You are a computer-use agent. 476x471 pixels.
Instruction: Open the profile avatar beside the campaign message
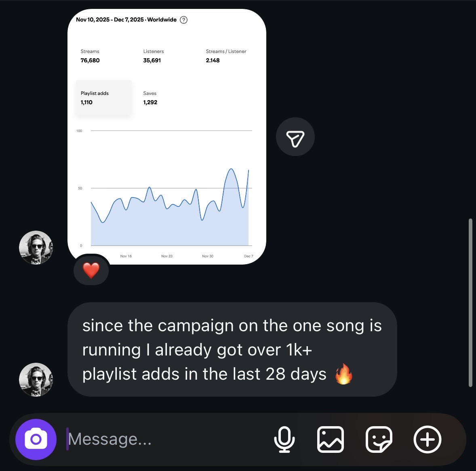[36, 379]
